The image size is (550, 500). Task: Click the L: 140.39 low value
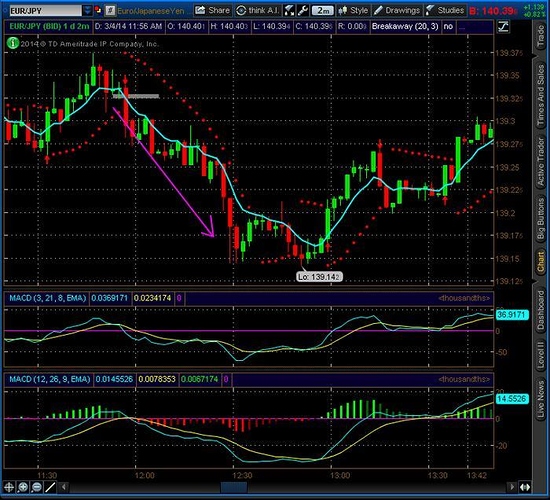(x=272, y=26)
